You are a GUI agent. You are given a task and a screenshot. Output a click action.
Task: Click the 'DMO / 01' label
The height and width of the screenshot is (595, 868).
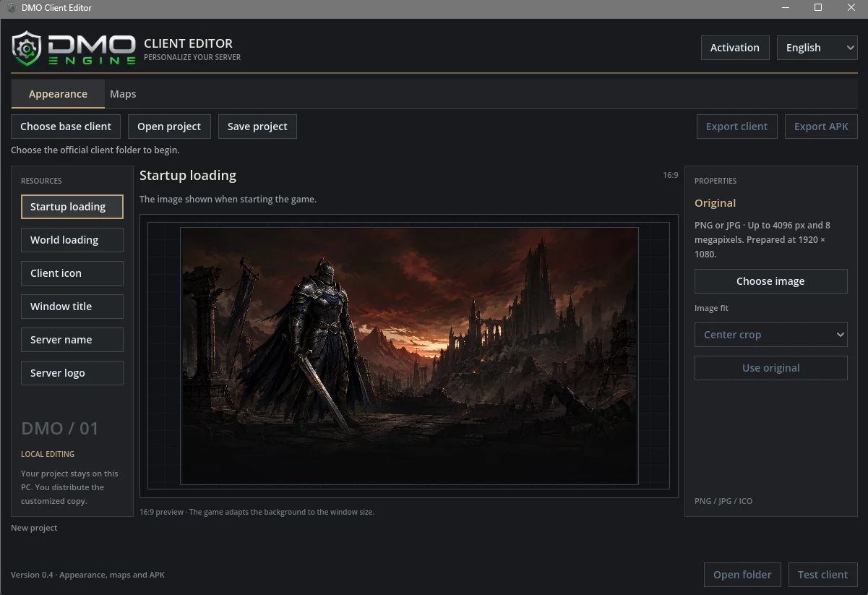tap(60, 429)
